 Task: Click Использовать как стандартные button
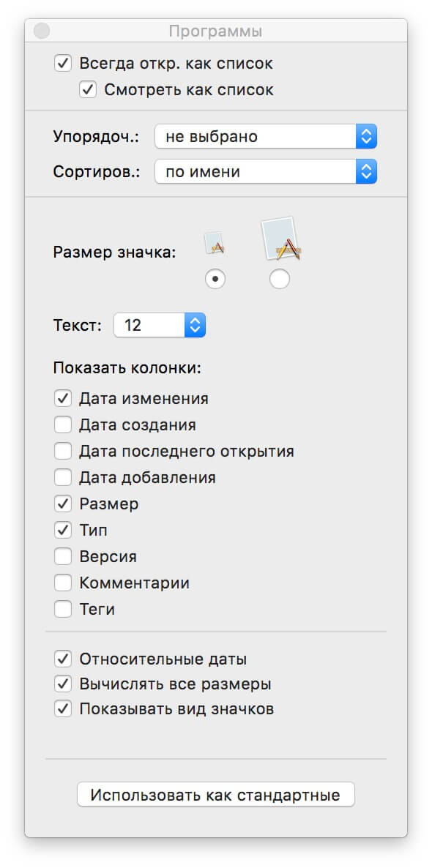click(215, 794)
